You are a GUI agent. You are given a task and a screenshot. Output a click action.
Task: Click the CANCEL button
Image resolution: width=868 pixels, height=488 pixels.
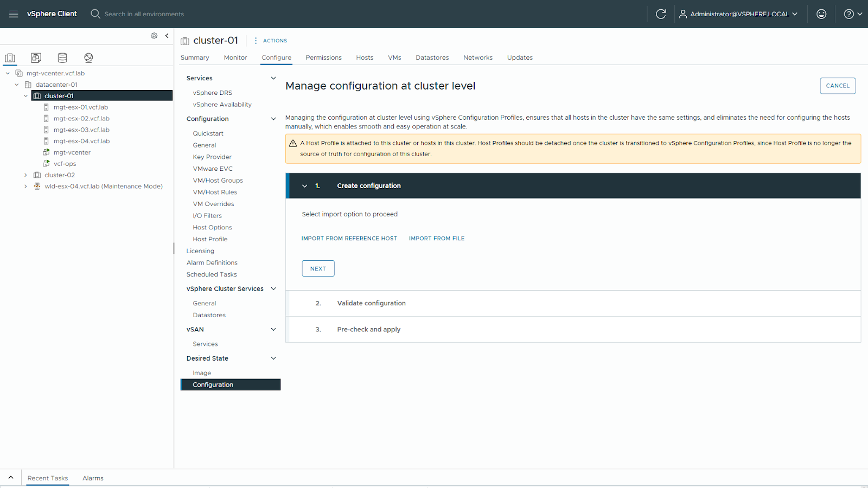tap(837, 86)
